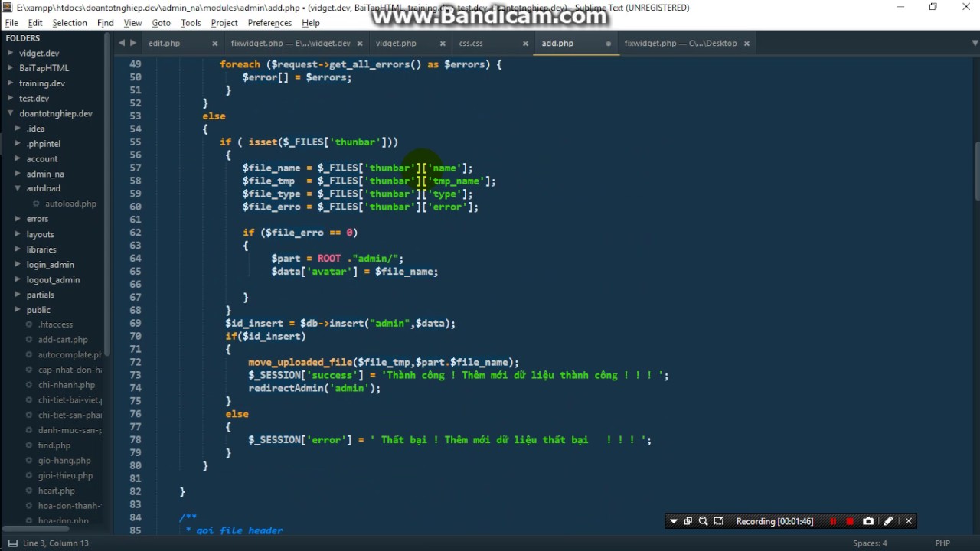
Task: Expand the errors folder
Action: (x=18, y=219)
